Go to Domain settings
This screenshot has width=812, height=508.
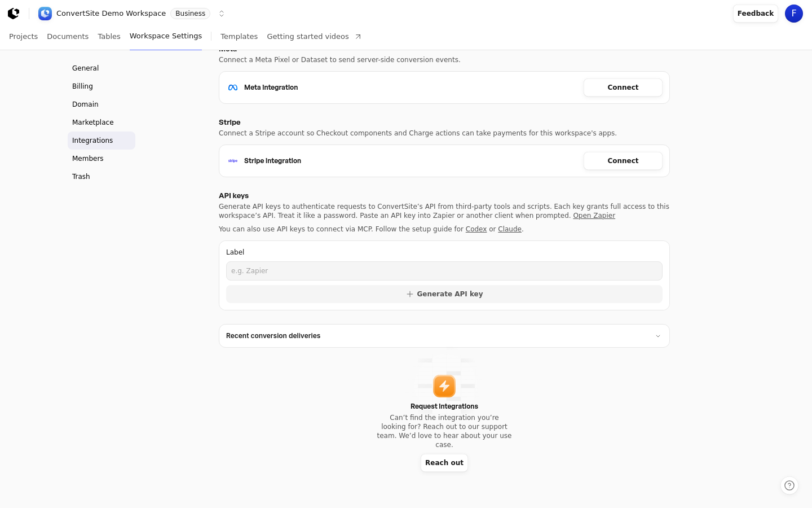tap(101, 104)
